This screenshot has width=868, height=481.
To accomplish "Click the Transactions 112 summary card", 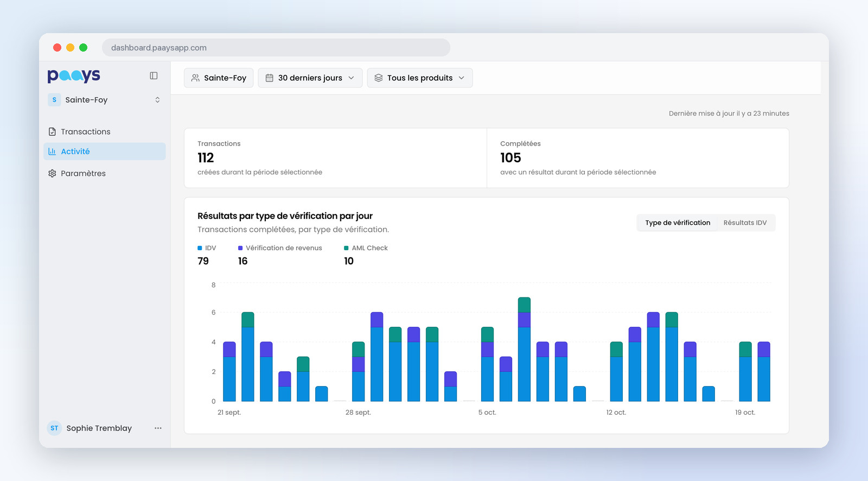I will (336, 158).
